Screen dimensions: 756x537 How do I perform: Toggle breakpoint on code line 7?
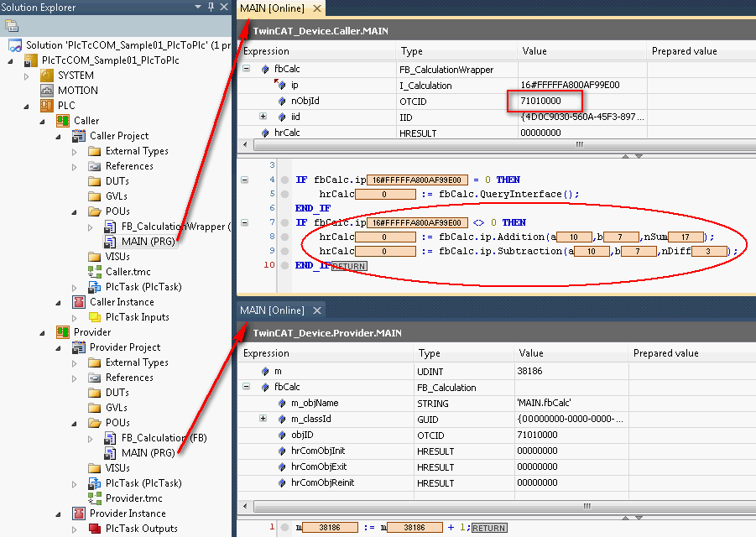(285, 222)
